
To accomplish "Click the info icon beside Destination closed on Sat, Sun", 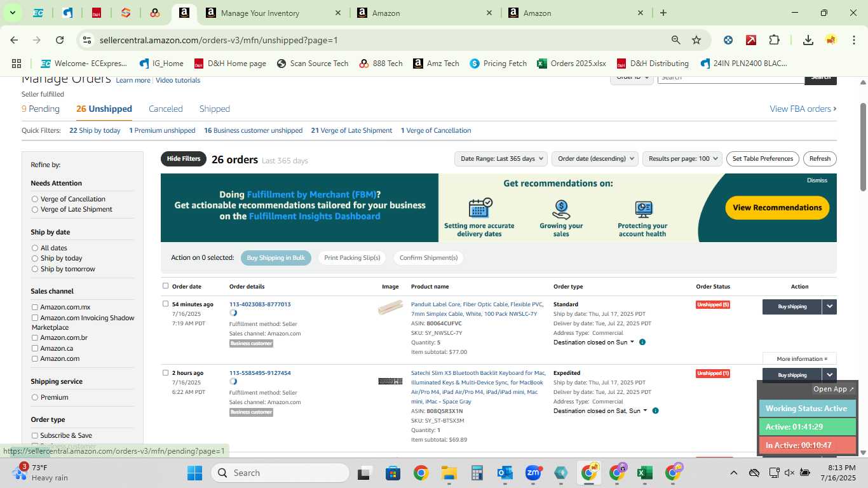I will coord(655,411).
